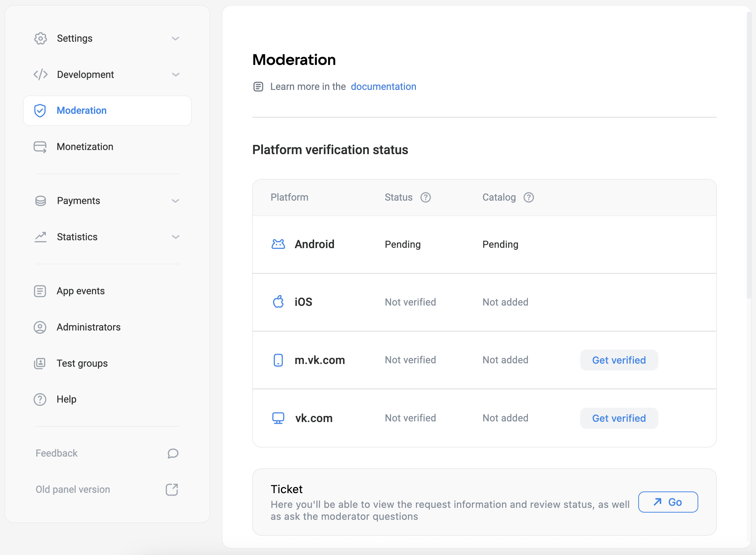Click the App events list icon
The image size is (756, 555).
pos(40,291)
